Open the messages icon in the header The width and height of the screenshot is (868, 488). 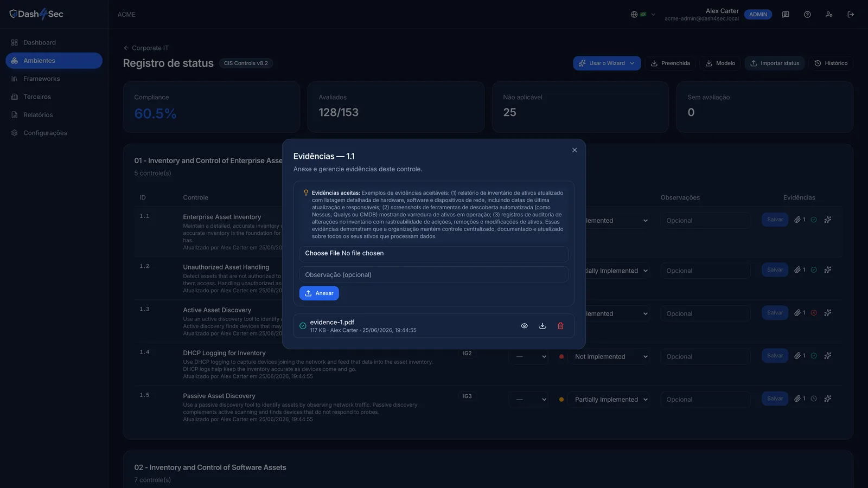tap(786, 15)
